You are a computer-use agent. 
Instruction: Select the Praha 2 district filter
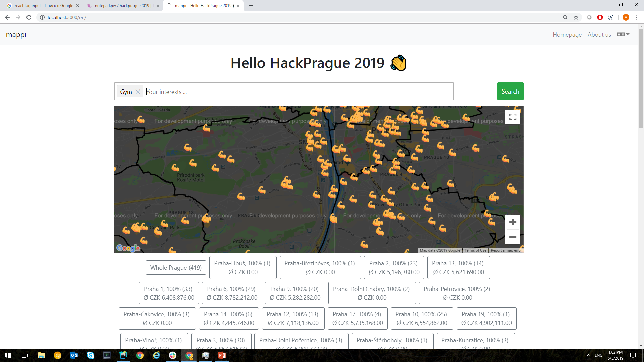point(394,267)
